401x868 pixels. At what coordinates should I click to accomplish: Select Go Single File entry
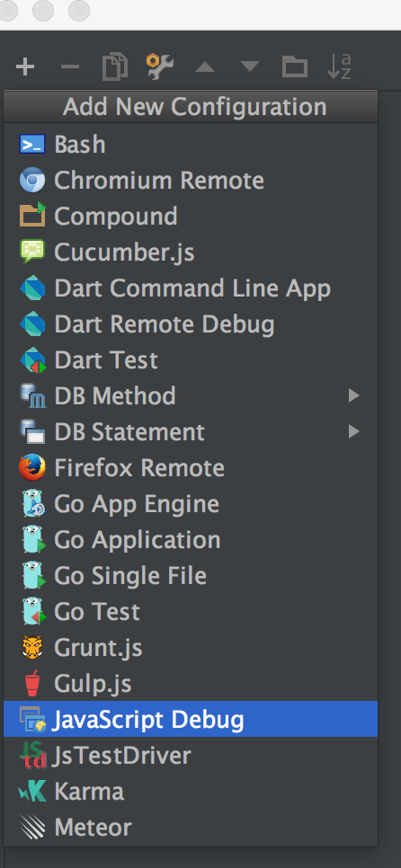coord(191,576)
